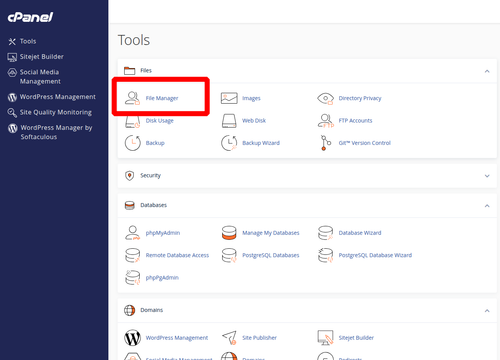Select Tools in the sidebar menu
Image resolution: width=500 pixels, height=360 pixels.
[x=28, y=41]
